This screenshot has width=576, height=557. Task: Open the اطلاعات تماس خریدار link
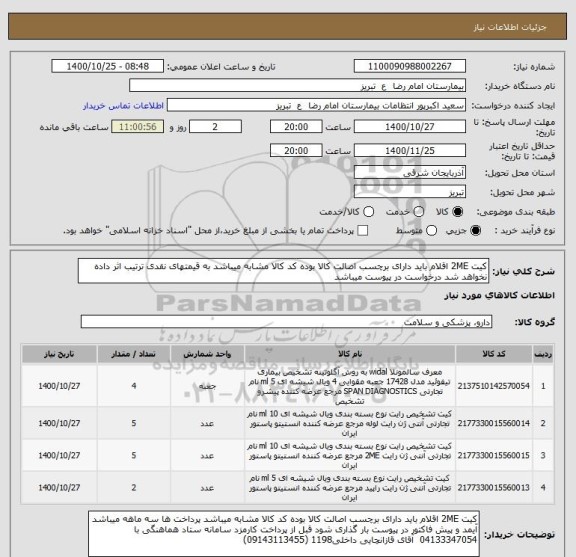(123, 106)
